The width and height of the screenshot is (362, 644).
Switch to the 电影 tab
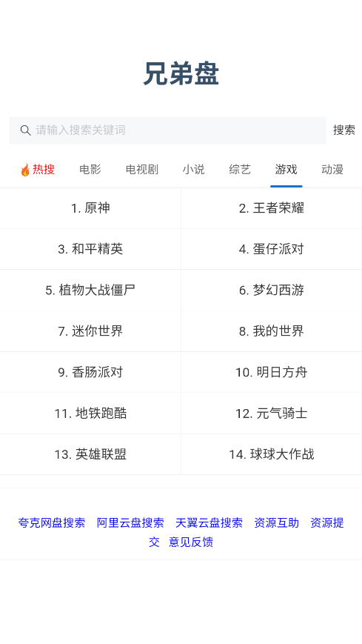tap(90, 169)
